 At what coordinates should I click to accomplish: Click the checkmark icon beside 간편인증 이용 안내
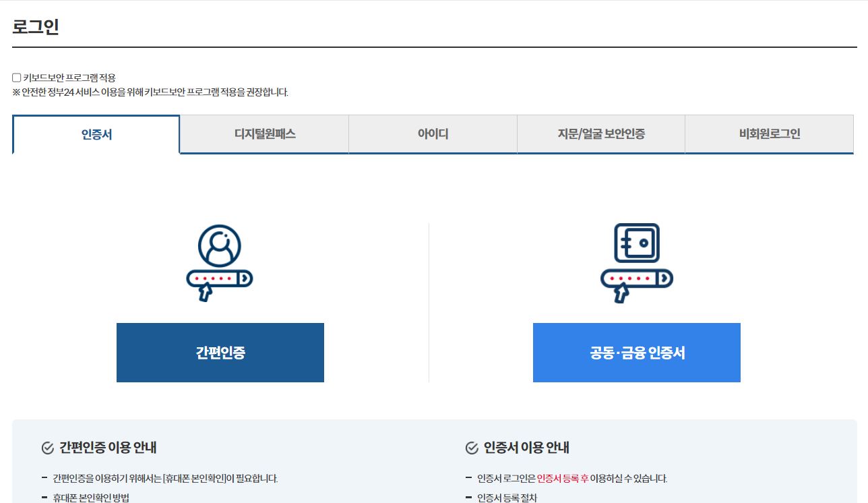pos(47,447)
